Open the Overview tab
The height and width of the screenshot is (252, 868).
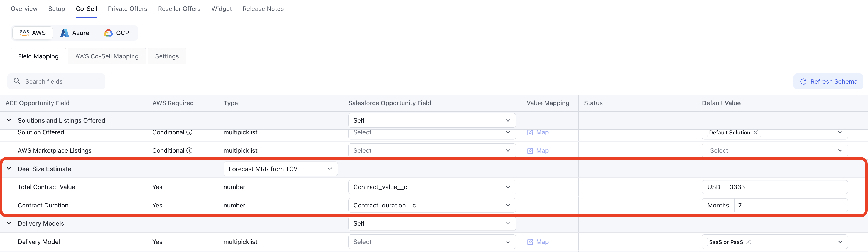[24, 9]
